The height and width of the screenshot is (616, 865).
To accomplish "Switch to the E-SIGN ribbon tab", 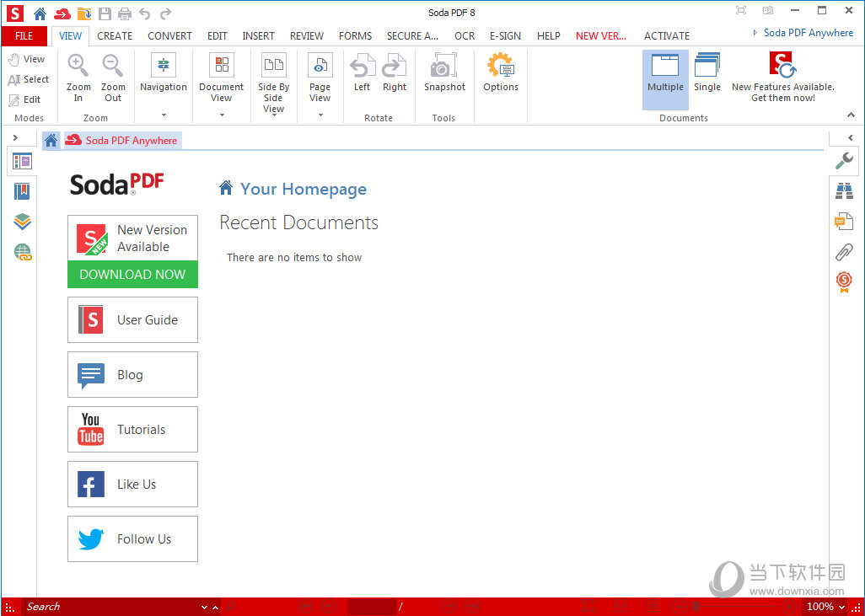I will 505,36.
